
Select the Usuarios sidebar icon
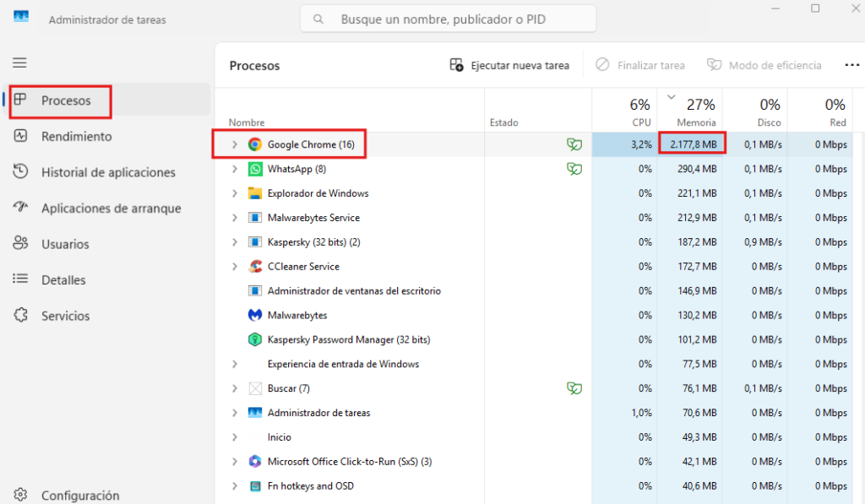point(19,244)
